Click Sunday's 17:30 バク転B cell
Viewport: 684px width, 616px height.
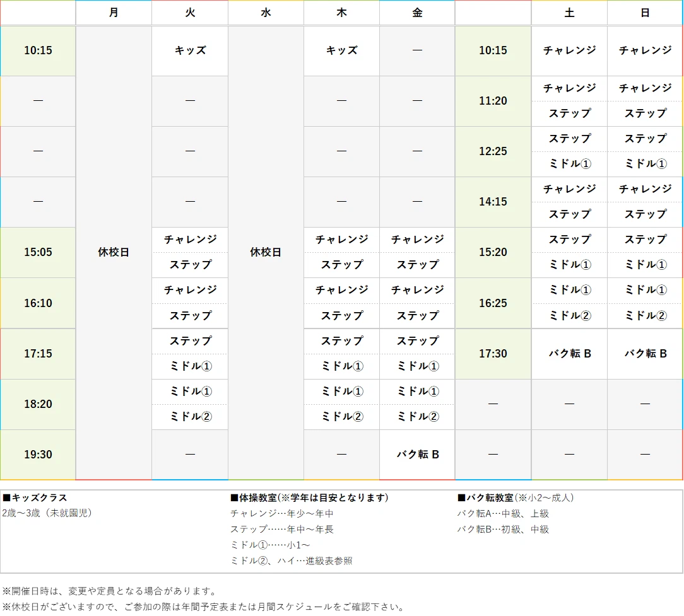(644, 354)
